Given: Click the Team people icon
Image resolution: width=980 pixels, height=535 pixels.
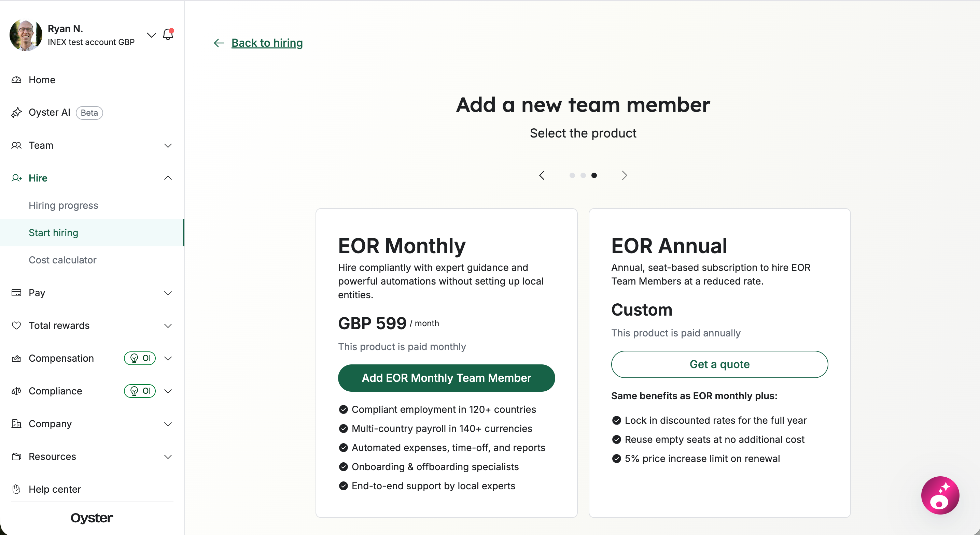Looking at the screenshot, I should (16, 145).
